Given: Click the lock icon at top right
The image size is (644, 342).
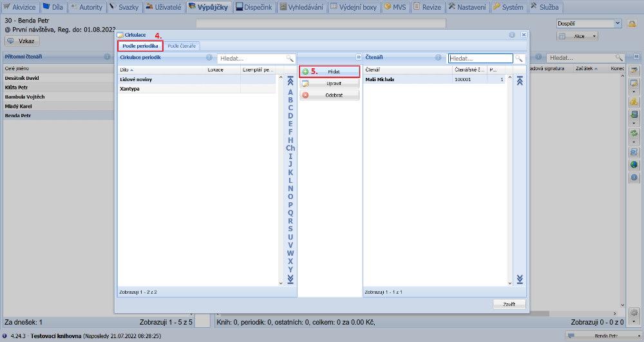Looking at the screenshot, I should [x=632, y=24].
